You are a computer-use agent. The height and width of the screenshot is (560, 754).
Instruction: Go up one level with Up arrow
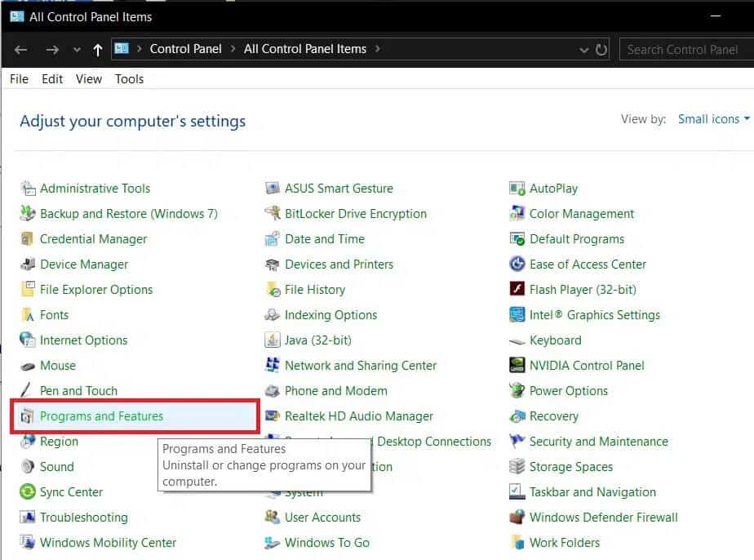(98, 50)
